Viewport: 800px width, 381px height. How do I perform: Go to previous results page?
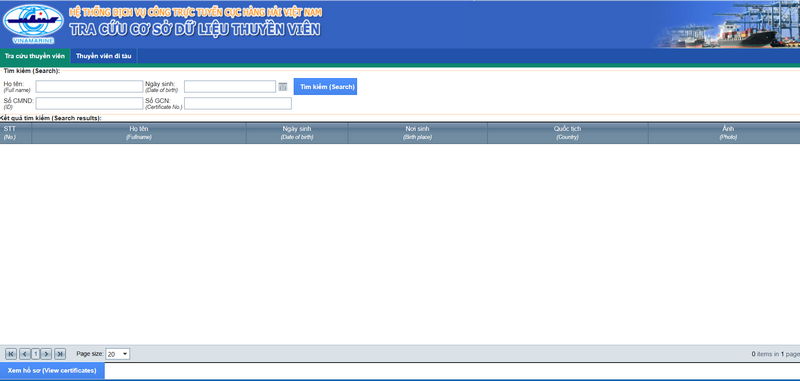pyautogui.click(x=24, y=353)
